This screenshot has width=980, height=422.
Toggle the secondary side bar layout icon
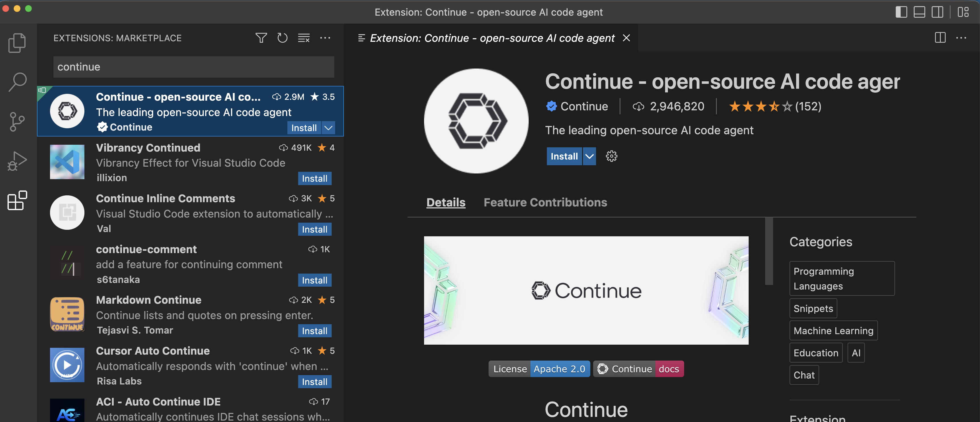tap(937, 12)
